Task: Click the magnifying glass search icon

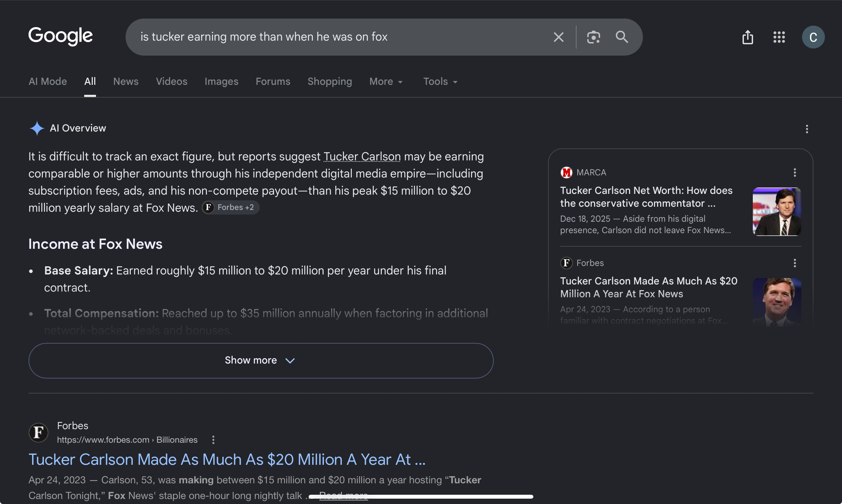Action: 622,37
